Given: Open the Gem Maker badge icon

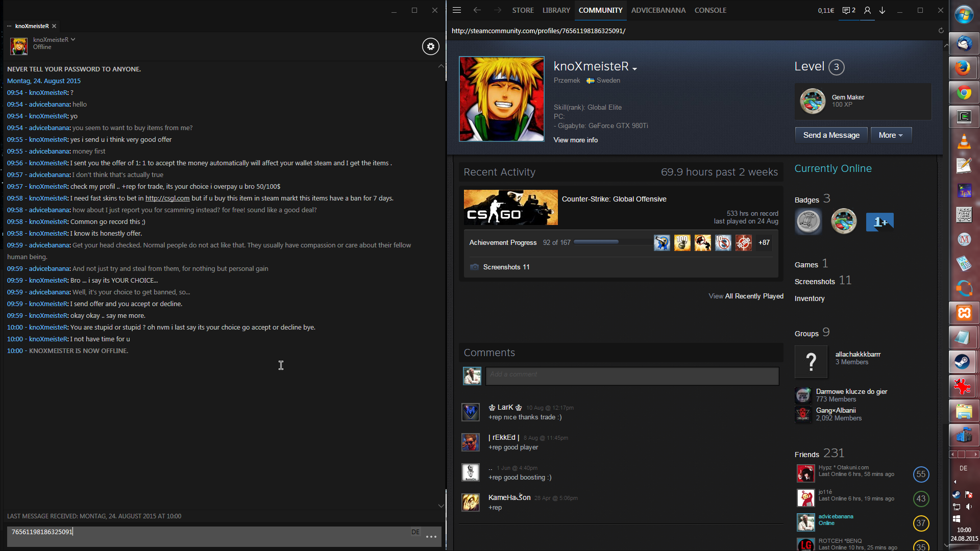Looking at the screenshot, I should coord(812,101).
